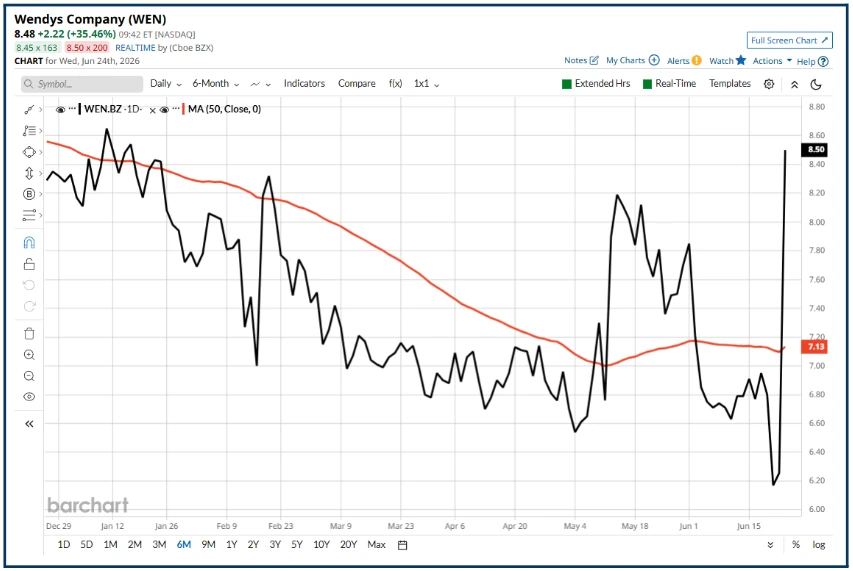This screenshot has width=853, height=571.
Task: Collapse the left drawing toolbar
Action: [29, 424]
